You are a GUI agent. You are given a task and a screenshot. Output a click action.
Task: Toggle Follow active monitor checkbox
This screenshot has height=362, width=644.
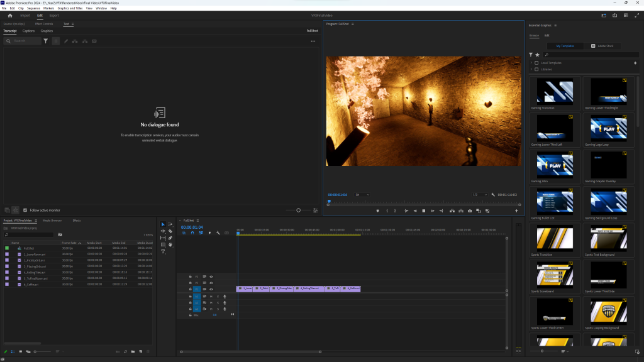25,210
